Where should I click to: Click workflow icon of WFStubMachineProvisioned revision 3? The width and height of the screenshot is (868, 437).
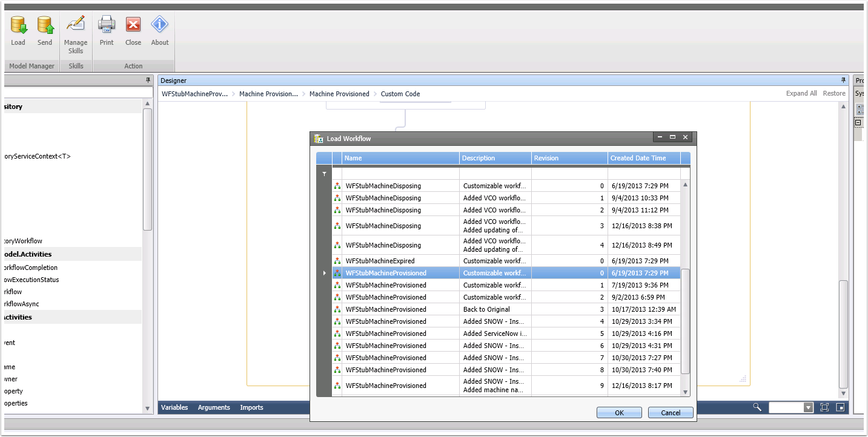337,309
